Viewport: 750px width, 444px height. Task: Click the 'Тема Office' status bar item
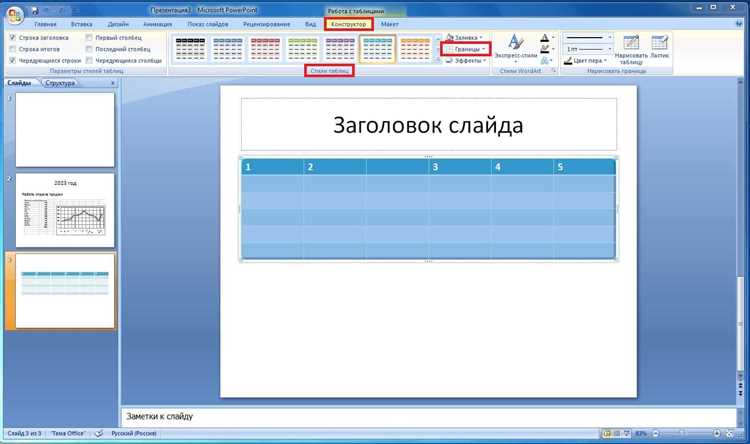pos(68,433)
